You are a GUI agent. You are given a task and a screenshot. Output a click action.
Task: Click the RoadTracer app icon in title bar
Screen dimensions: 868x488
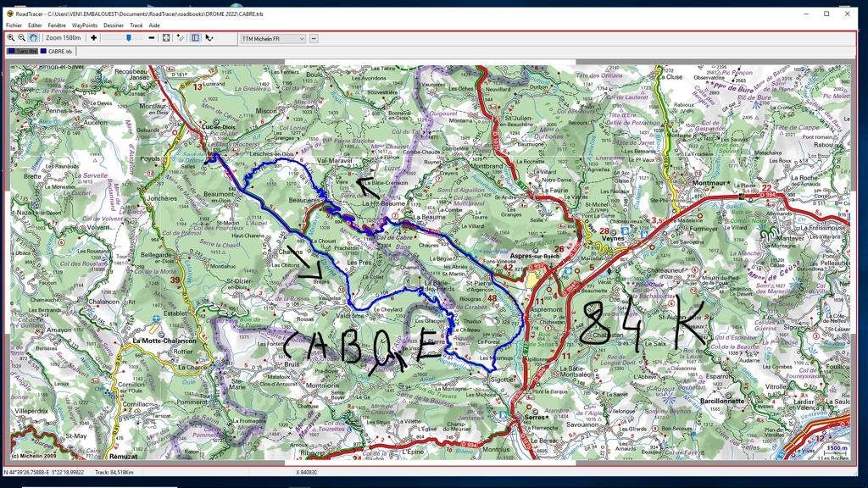point(10,14)
